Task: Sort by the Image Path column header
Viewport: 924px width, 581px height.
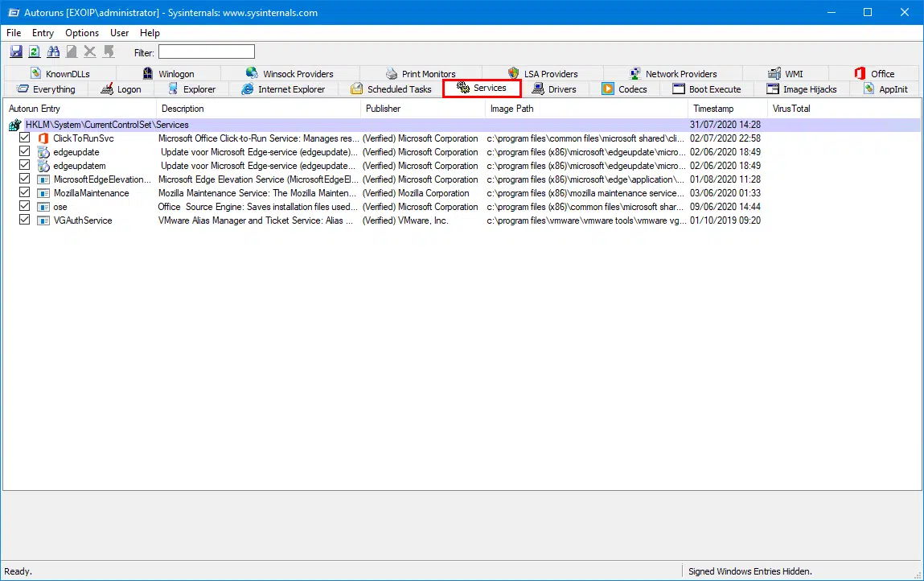Action: click(x=585, y=109)
